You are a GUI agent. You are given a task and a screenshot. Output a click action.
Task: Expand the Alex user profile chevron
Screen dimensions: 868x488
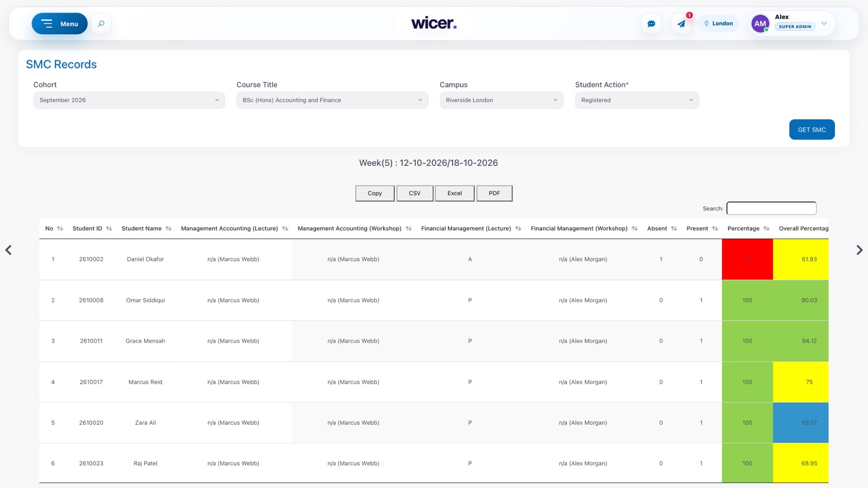point(824,24)
